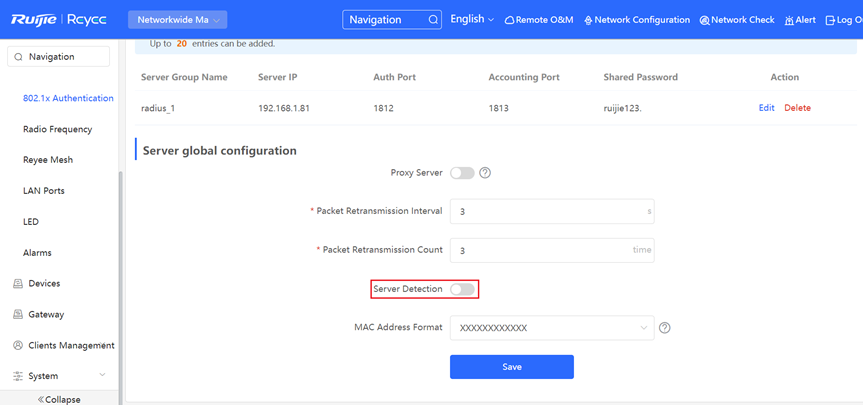Click the Log Out icon

pos(830,20)
